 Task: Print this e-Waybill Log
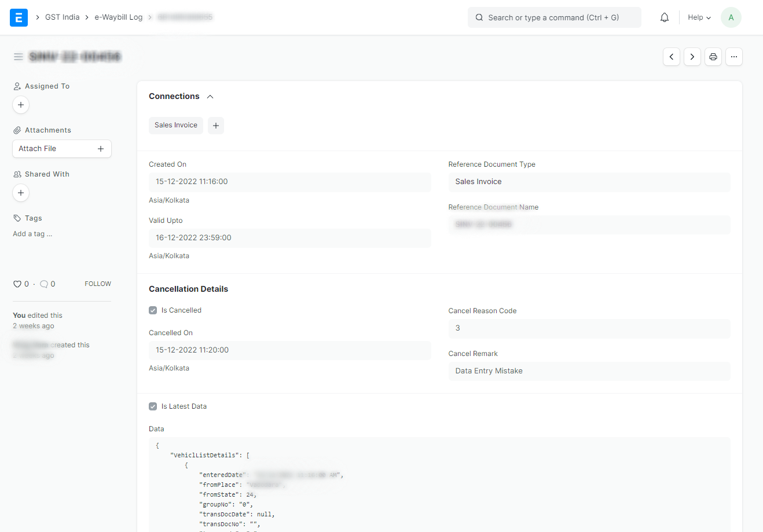pyautogui.click(x=713, y=57)
